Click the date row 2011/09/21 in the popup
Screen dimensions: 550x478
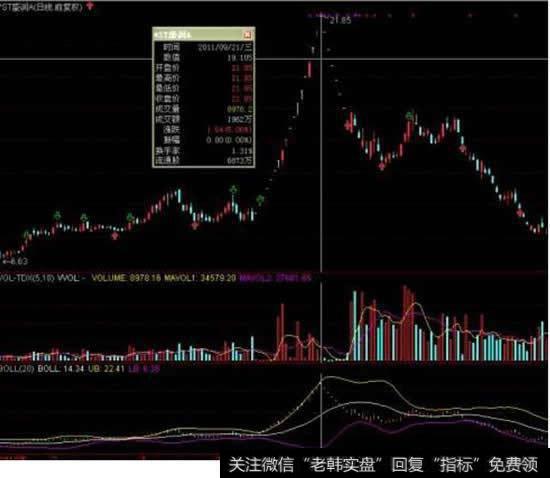(204, 47)
